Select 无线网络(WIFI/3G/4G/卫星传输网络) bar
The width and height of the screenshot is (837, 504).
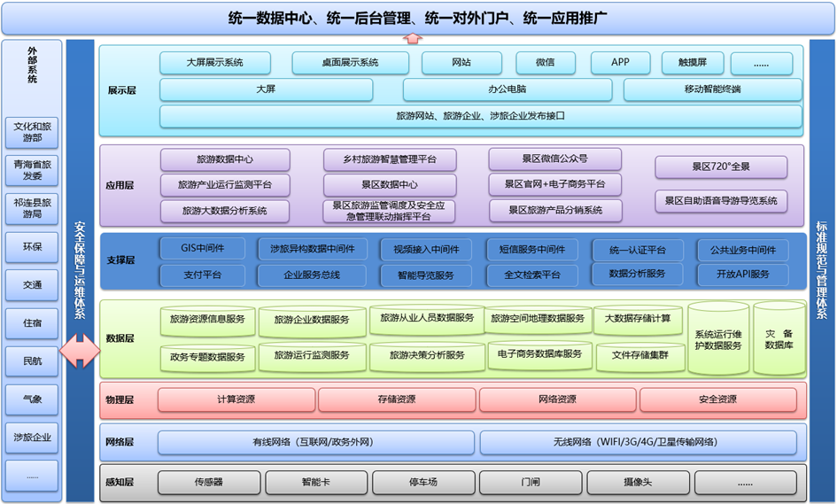click(639, 443)
